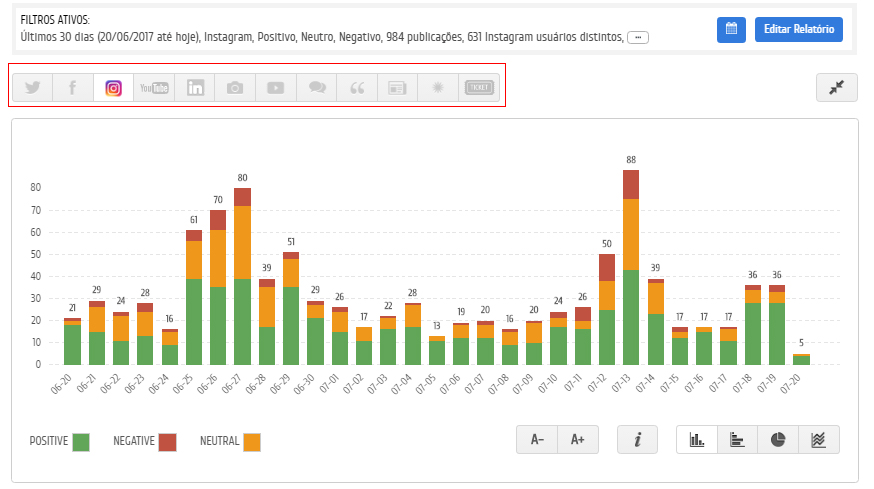The width and height of the screenshot is (874, 489).
Task: Click the news article source icon
Action: click(x=398, y=88)
